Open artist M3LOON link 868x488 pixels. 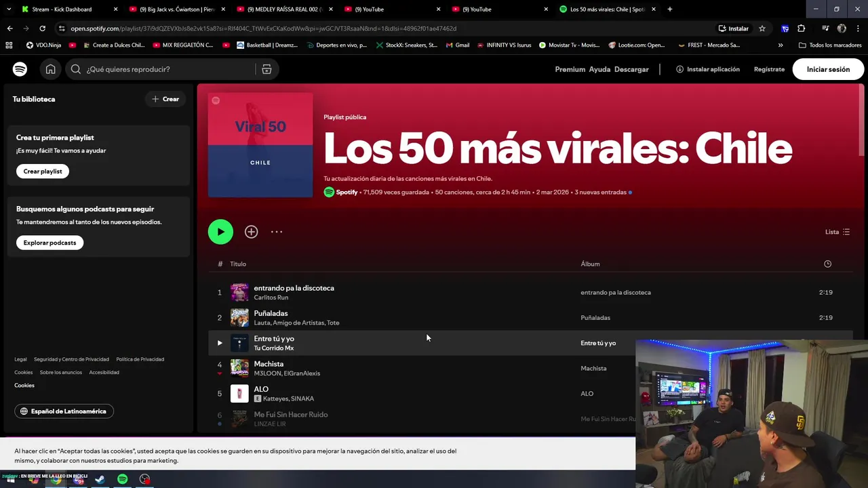click(268, 373)
